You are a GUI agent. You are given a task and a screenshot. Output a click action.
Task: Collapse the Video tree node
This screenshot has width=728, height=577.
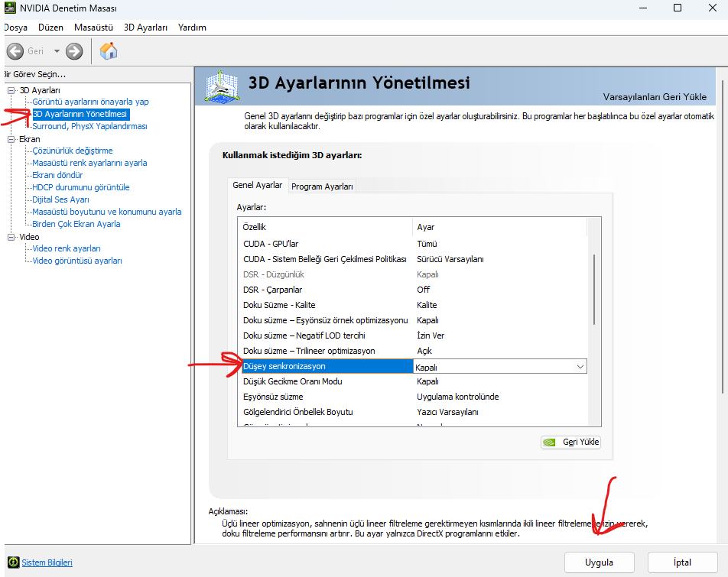click(11, 237)
